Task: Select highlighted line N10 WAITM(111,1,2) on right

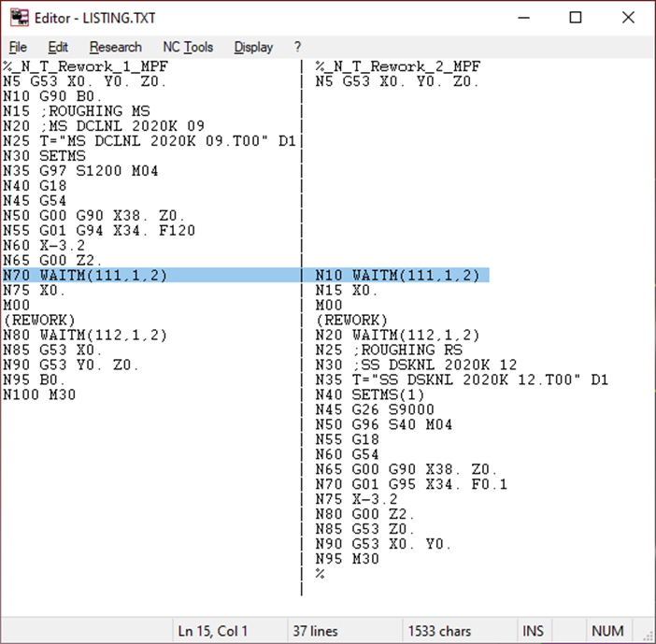Action: 397,275
